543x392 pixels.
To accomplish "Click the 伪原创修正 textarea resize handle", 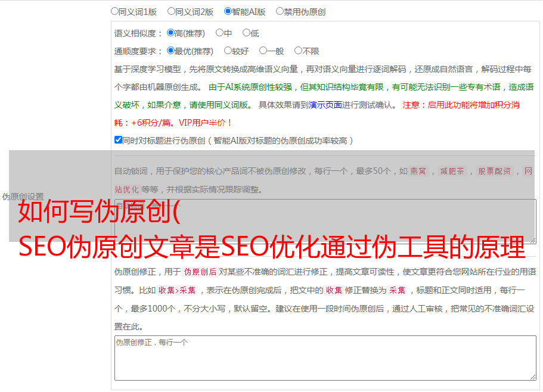I will (532, 377).
